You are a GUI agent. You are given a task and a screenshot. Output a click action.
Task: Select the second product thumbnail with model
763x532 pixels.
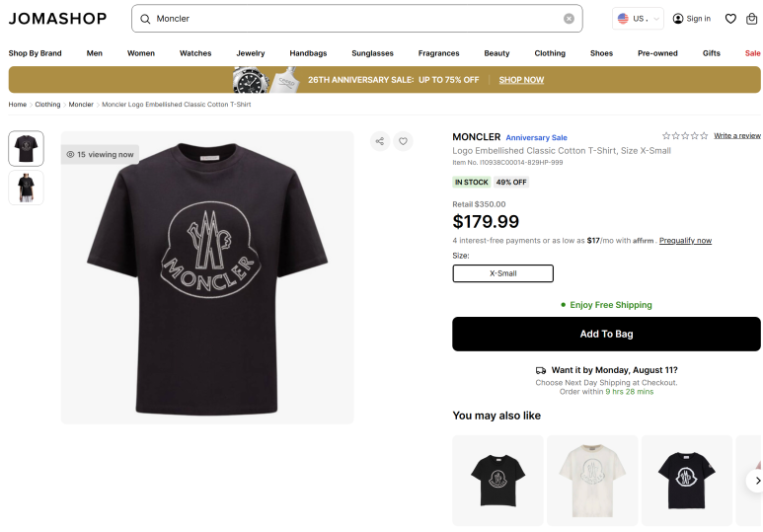coord(26,187)
